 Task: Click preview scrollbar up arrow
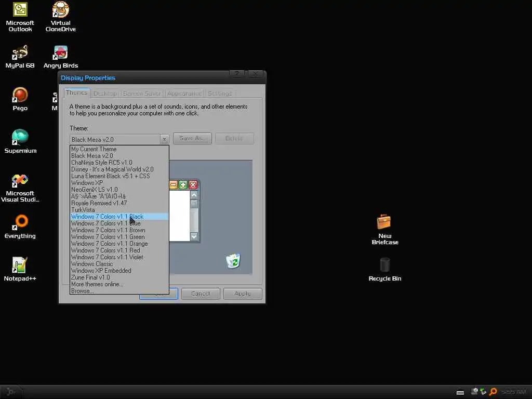tap(194, 195)
